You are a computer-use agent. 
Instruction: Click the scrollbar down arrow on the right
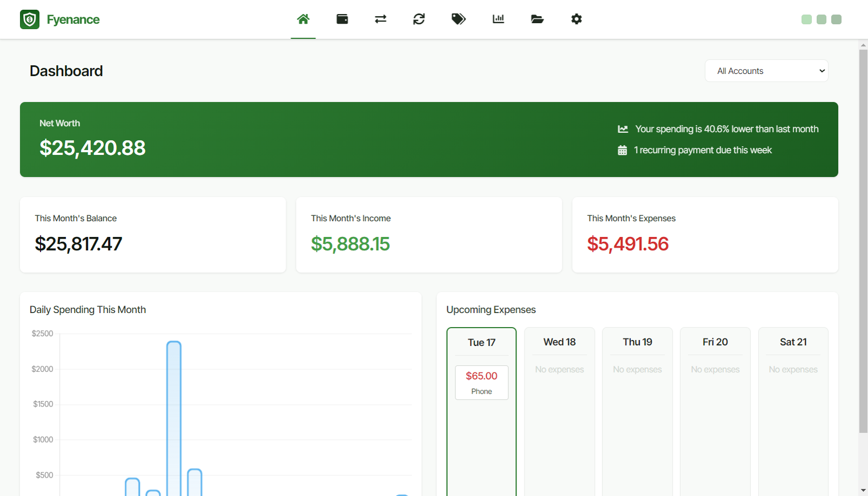click(x=862, y=489)
